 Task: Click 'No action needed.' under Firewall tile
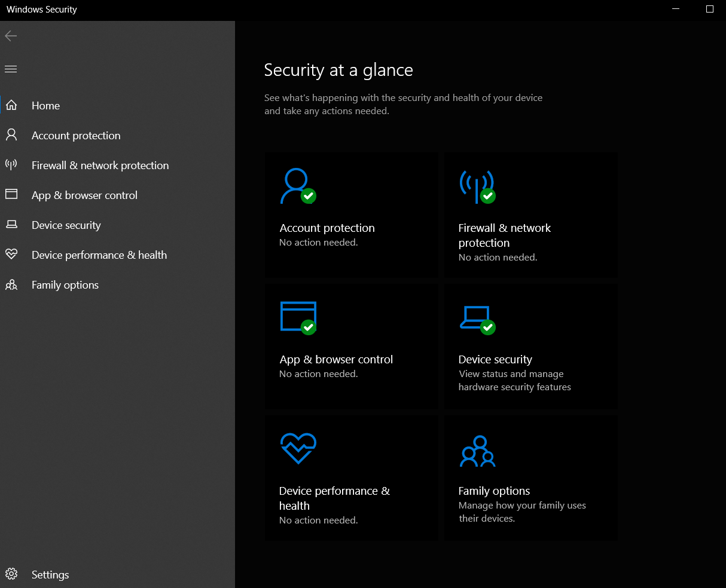point(498,258)
